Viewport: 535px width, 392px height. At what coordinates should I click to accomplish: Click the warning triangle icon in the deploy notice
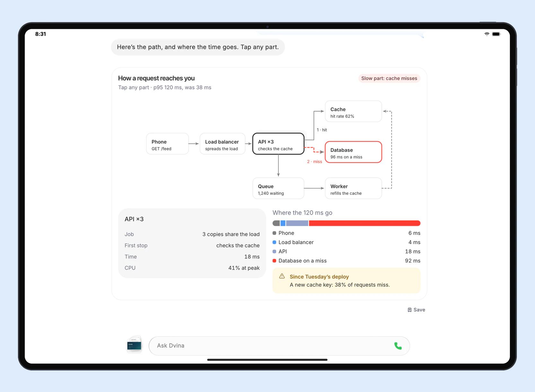tap(282, 276)
